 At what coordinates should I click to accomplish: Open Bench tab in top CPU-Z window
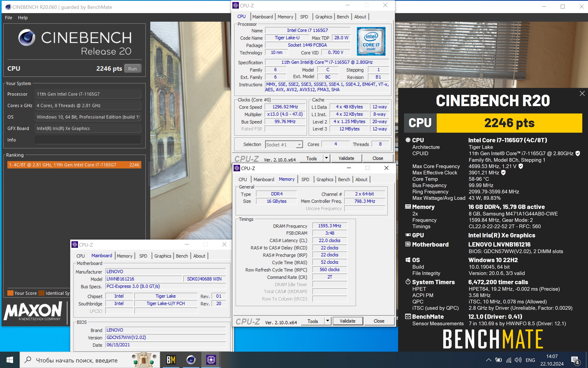[343, 17]
